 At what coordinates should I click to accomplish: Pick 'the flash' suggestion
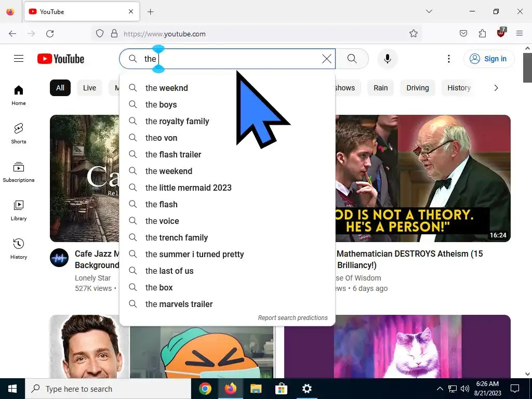[x=228, y=204]
